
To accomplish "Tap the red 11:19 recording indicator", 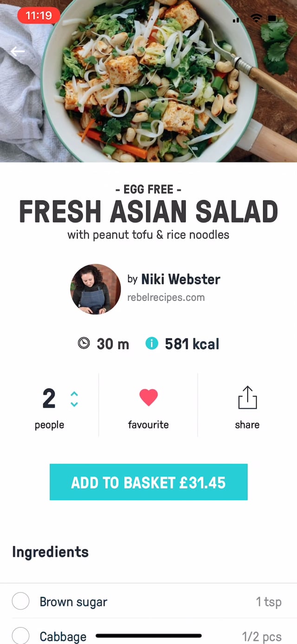I will (39, 15).
